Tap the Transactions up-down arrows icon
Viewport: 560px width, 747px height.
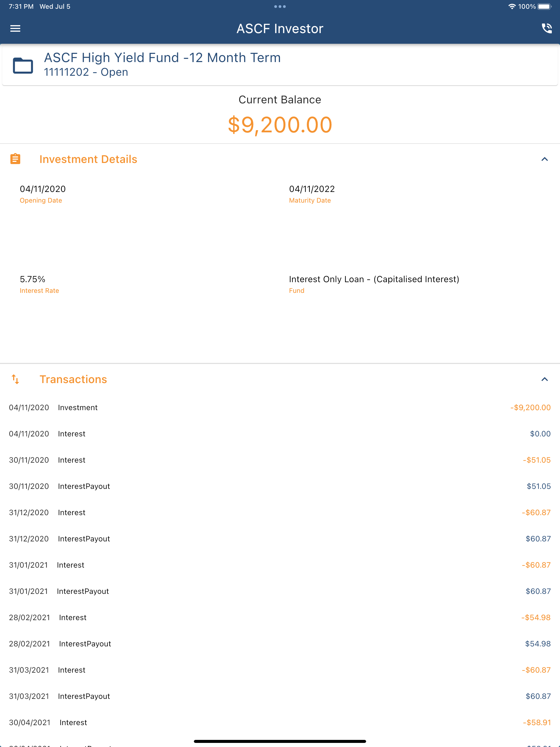[15, 379]
